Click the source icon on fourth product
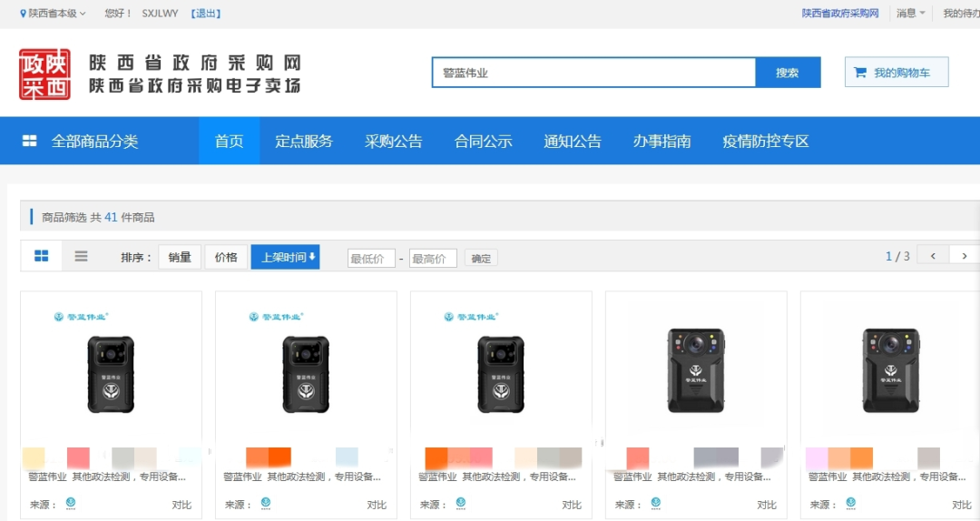 point(656,503)
